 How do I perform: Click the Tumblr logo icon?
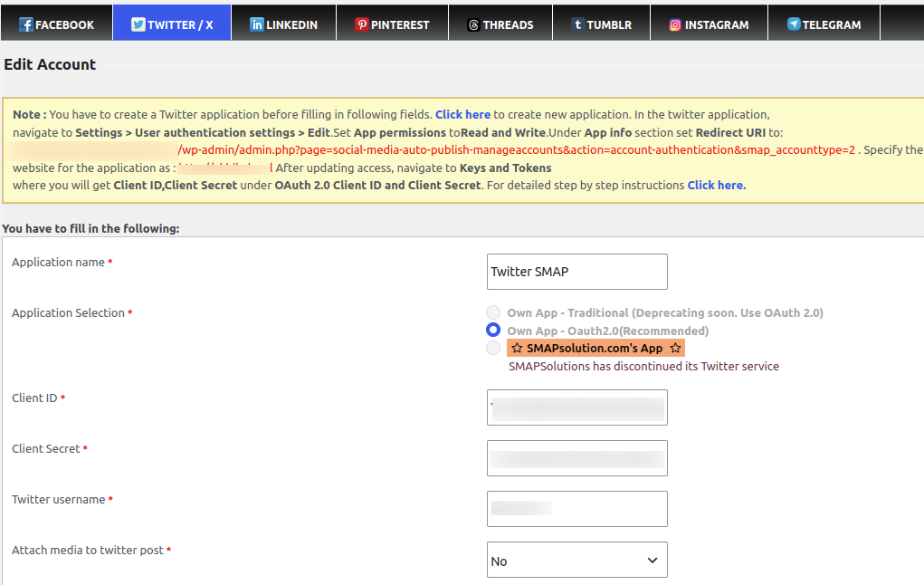pyautogui.click(x=578, y=24)
